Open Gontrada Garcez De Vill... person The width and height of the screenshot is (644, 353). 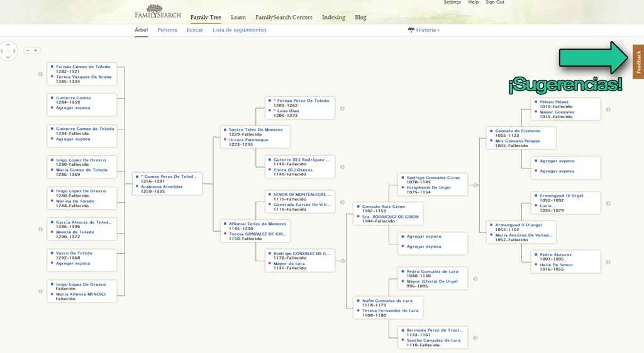(x=302, y=205)
